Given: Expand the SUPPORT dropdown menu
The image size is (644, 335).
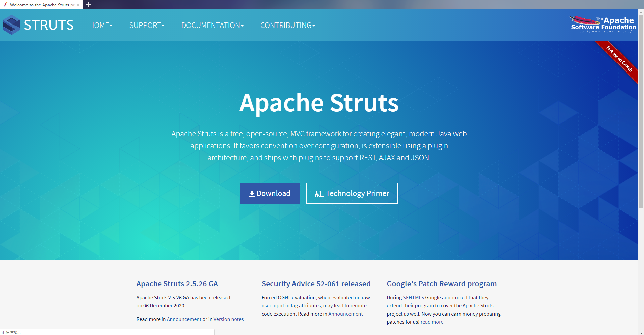Looking at the screenshot, I should [x=147, y=25].
